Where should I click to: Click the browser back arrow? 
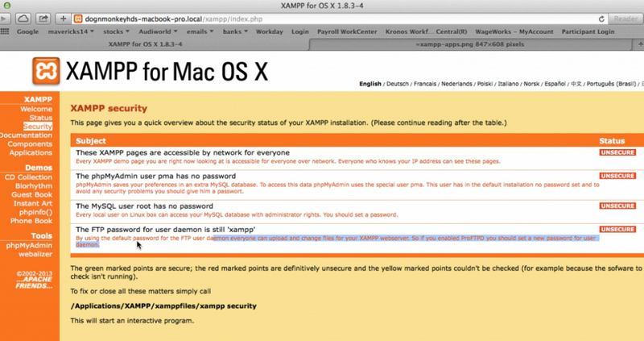click(4, 18)
